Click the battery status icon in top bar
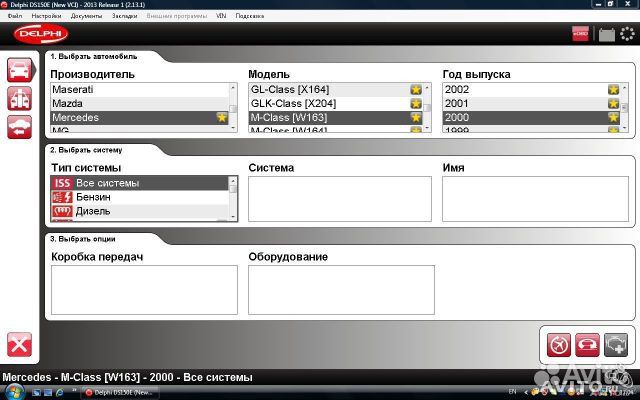 tap(607, 34)
